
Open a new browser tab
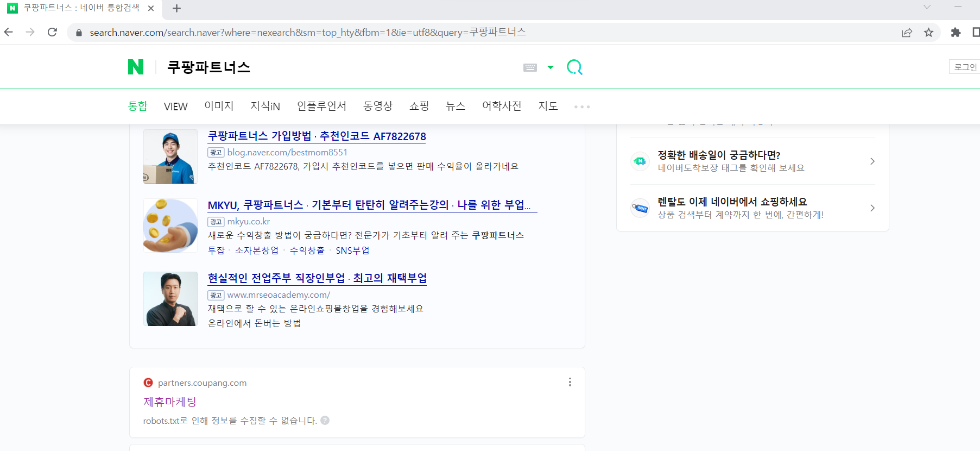point(176,8)
